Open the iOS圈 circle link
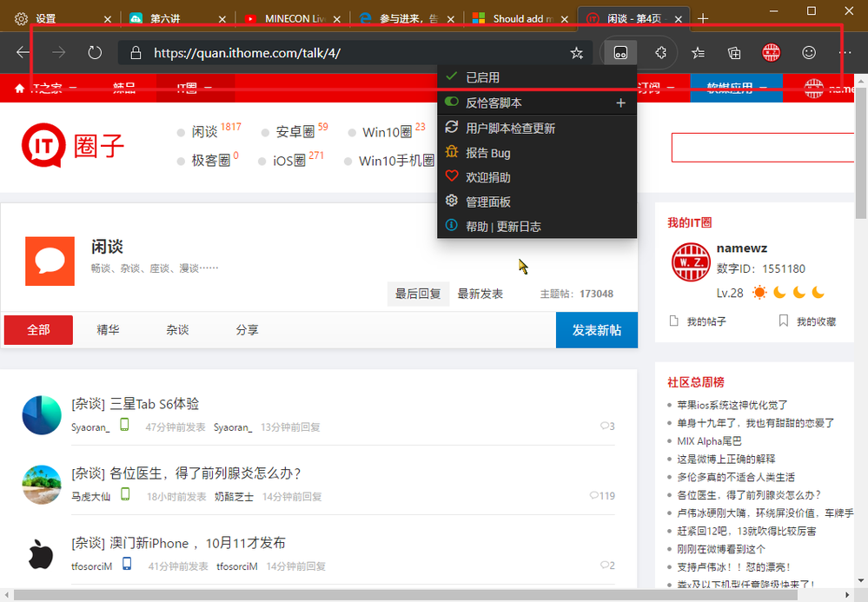 [289, 161]
